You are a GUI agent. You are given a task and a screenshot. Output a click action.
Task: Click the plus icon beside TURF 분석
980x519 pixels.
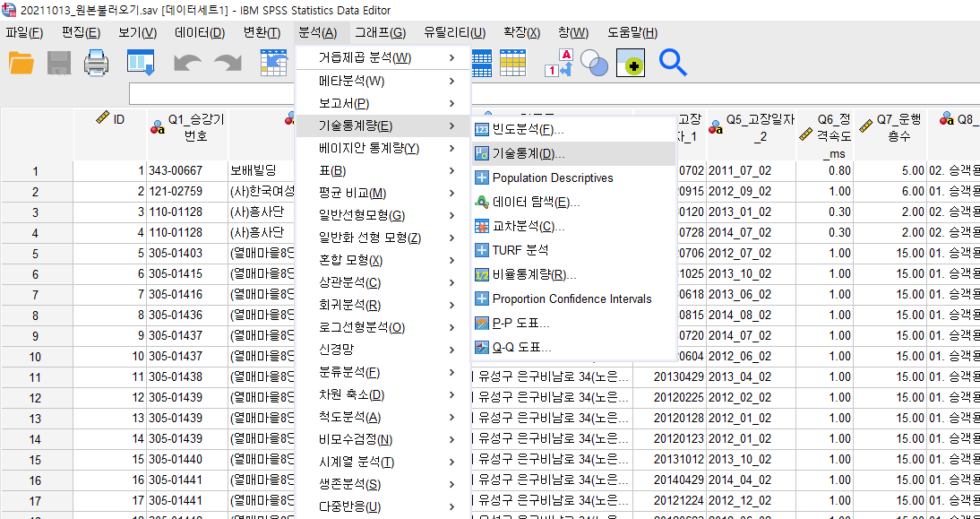point(482,251)
